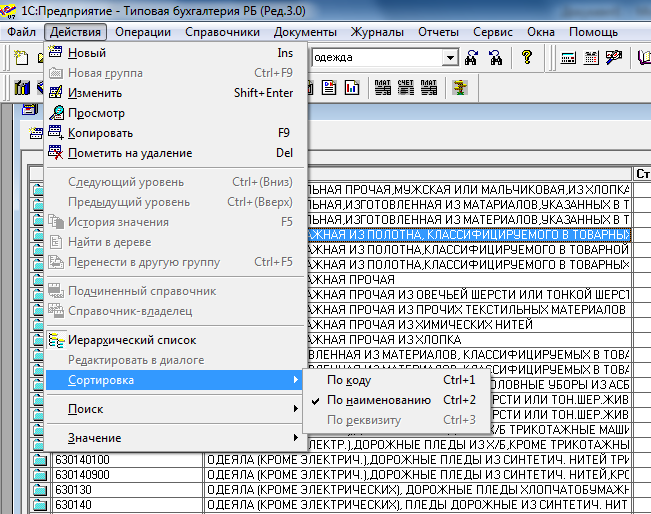Click the find-backward binoculars icon
Viewport: 651px width, 514px height.
495,57
